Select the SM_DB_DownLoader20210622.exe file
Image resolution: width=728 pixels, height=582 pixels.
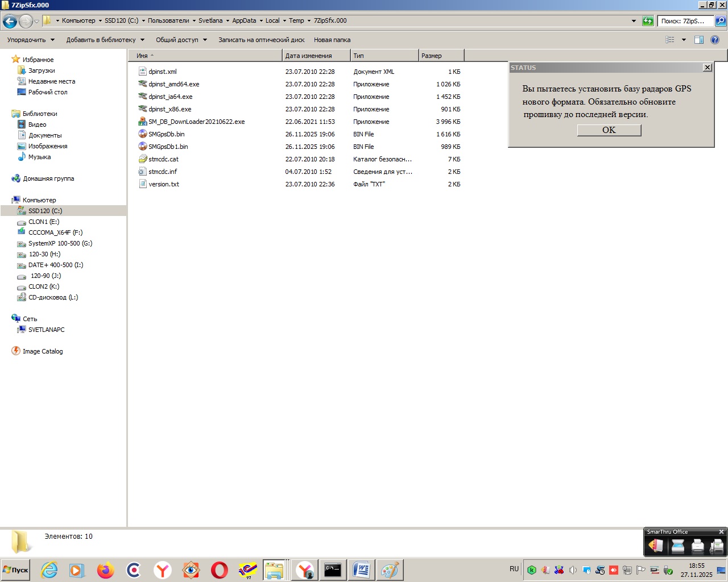(x=196, y=122)
